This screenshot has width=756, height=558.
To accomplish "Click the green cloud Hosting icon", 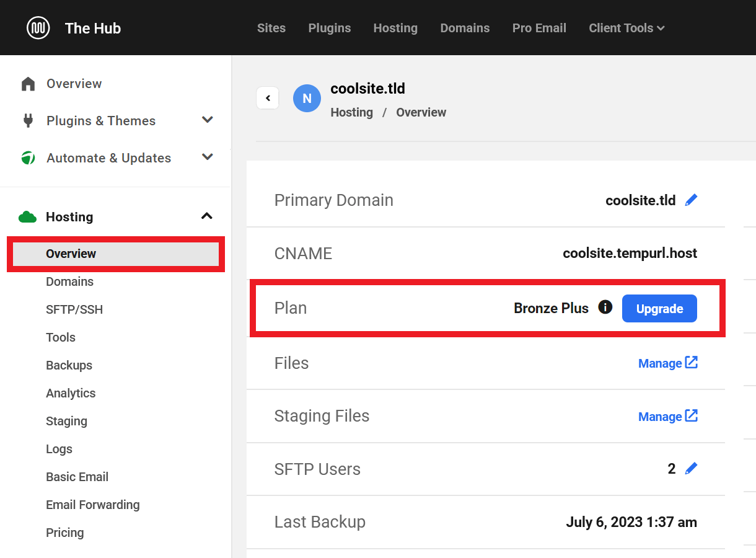I will tap(28, 217).
